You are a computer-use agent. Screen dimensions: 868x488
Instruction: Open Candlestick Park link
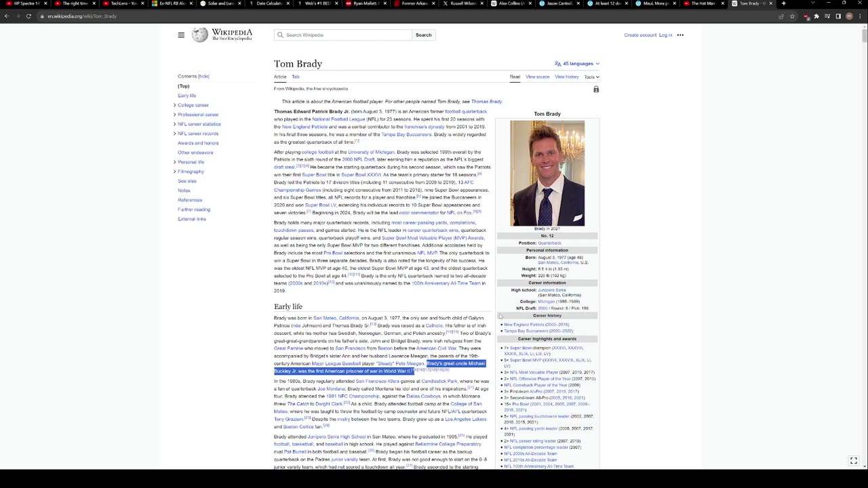click(439, 381)
